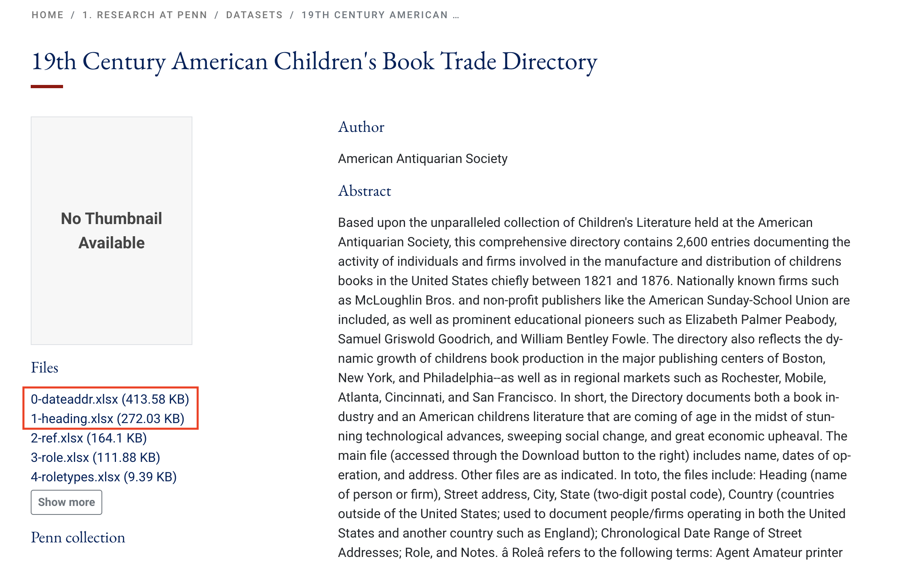Screen dimensions: 924x563
Task: Click the Author section heading
Action: pyautogui.click(x=361, y=127)
